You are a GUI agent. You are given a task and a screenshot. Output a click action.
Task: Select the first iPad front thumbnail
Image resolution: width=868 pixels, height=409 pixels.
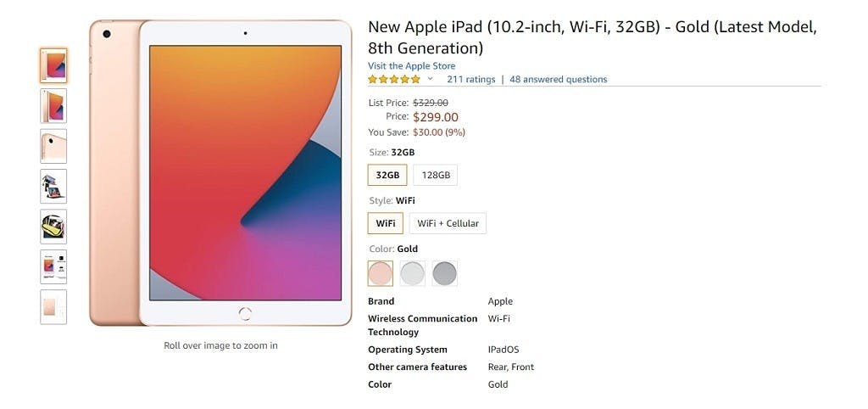[x=53, y=65]
